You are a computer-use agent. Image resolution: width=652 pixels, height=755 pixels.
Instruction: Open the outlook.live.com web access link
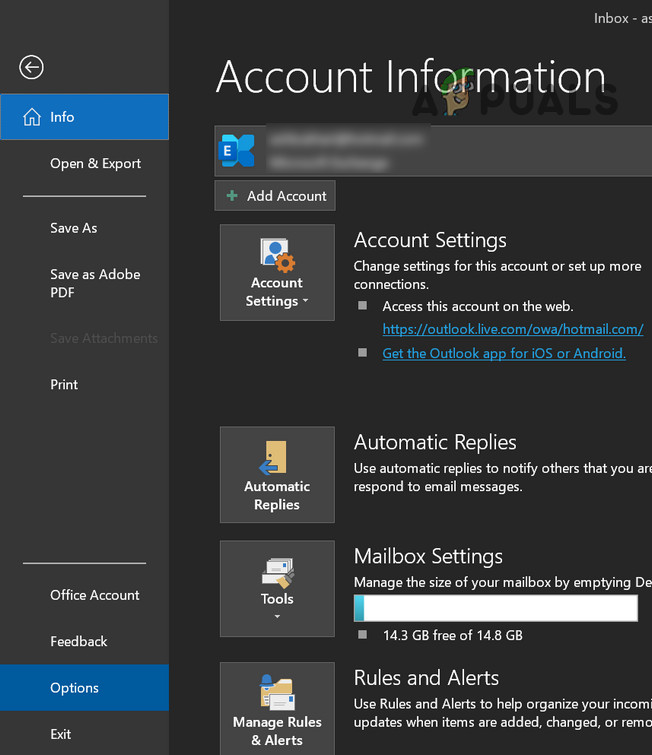[512, 329]
